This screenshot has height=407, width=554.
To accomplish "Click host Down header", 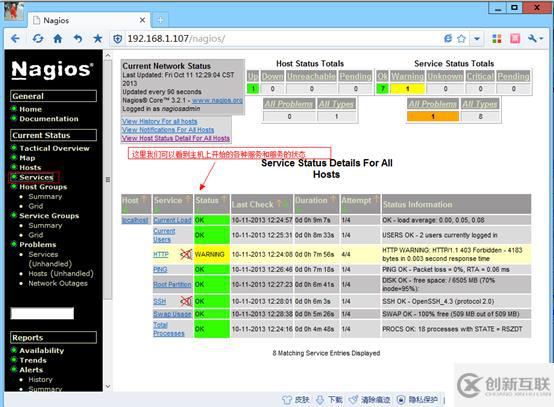I will point(272,76).
